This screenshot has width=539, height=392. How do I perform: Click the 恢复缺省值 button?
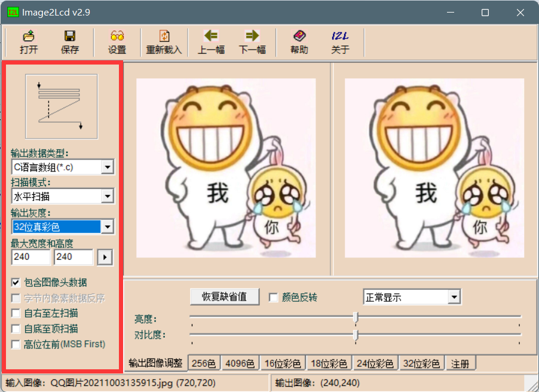[x=225, y=297]
